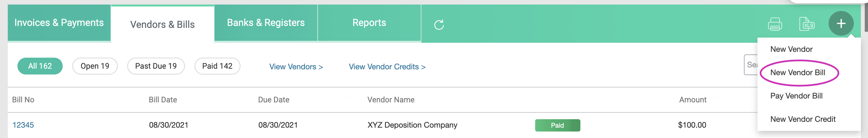868x138 pixels.
Task: Filter by Paid 142 bills
Action: point(217,66)
